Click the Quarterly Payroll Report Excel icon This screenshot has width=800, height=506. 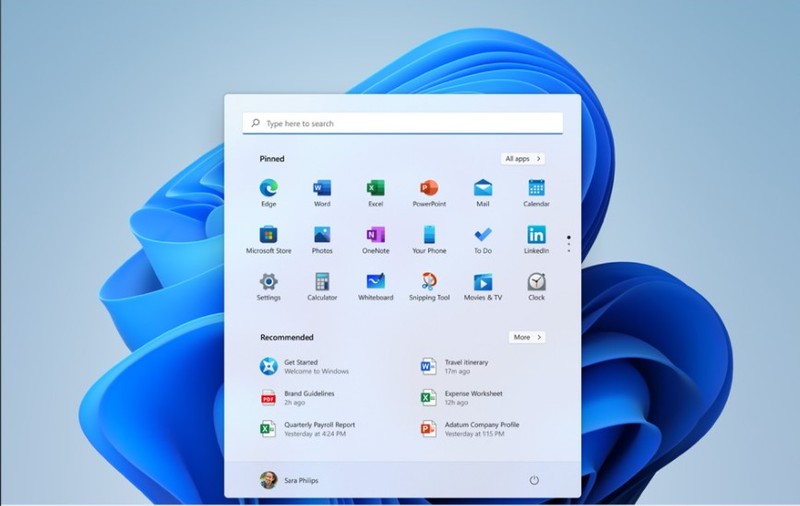point(267,428)
